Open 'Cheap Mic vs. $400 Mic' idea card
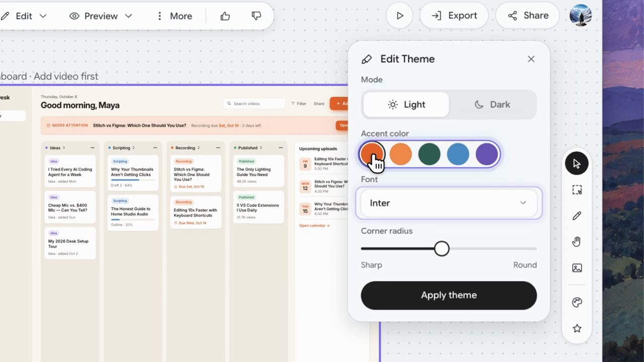Image resolution: width=644 pixels, height=362 pixels. (70, 207)
